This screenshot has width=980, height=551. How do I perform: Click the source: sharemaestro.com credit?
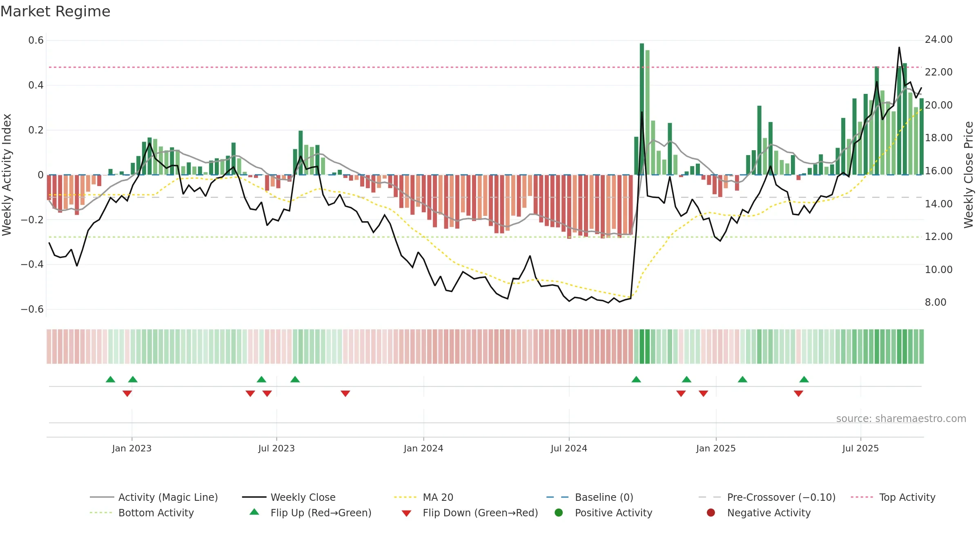901,418
